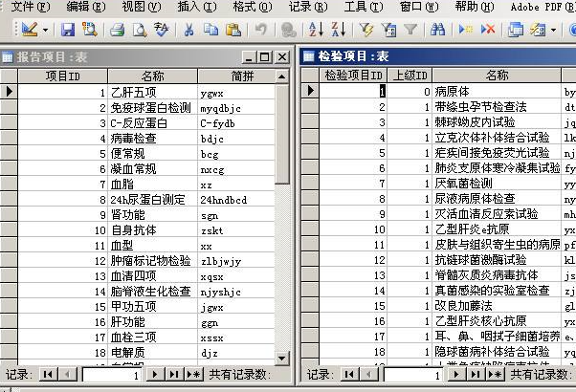Click the Apply Filter funnel icon
The image size is (576, 392).
click(410, 30)
